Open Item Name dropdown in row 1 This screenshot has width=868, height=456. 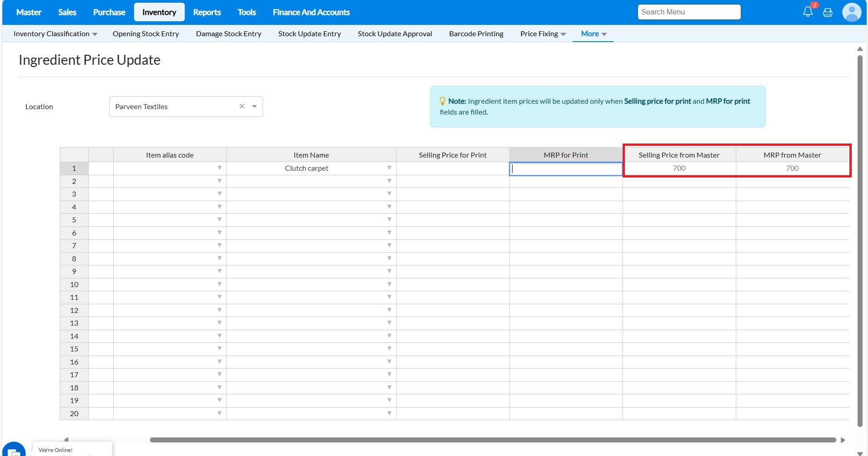389,168
